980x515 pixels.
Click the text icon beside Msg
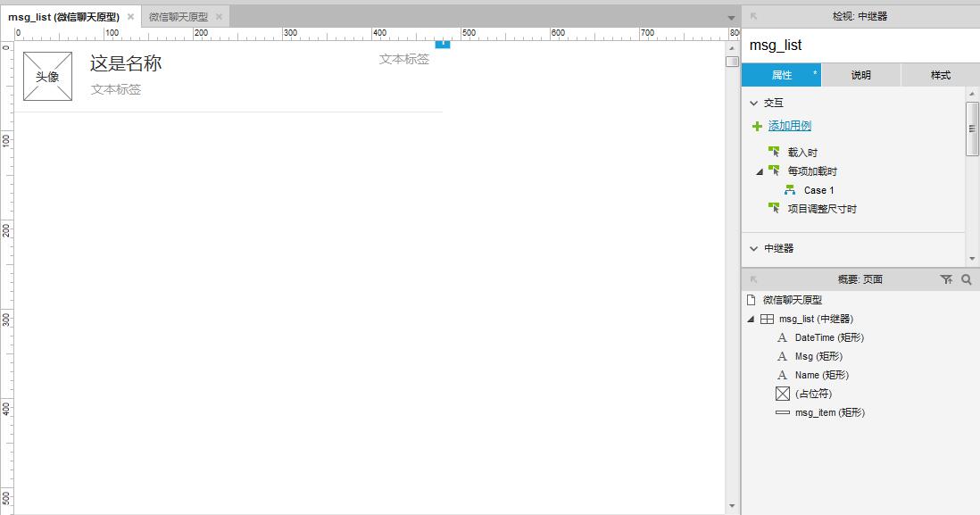point(782,356)
